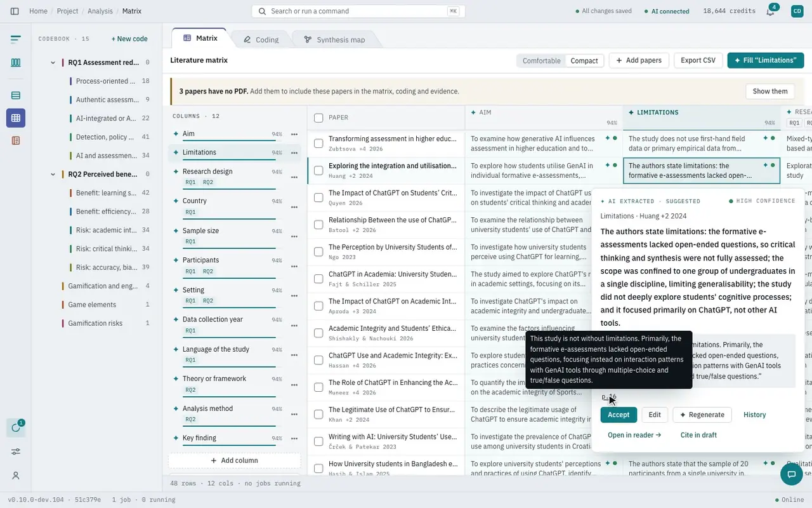The width and height of the screenshot is (812, 508).
Task: Add a code with + New code
Action: point(129,39)
